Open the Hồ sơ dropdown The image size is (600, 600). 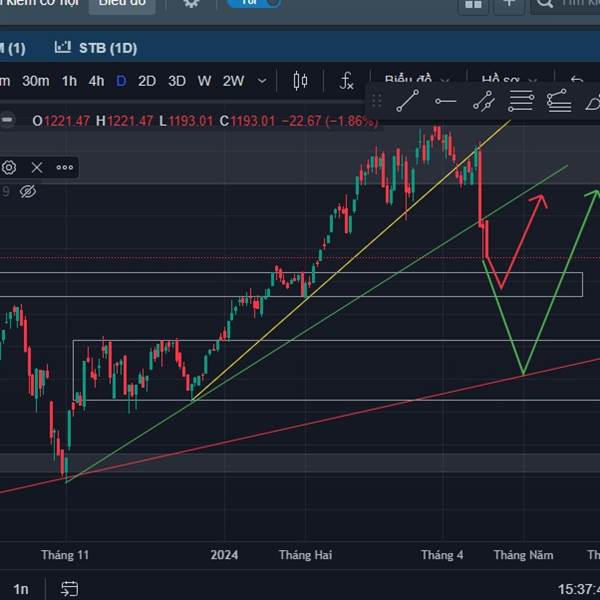510,79
